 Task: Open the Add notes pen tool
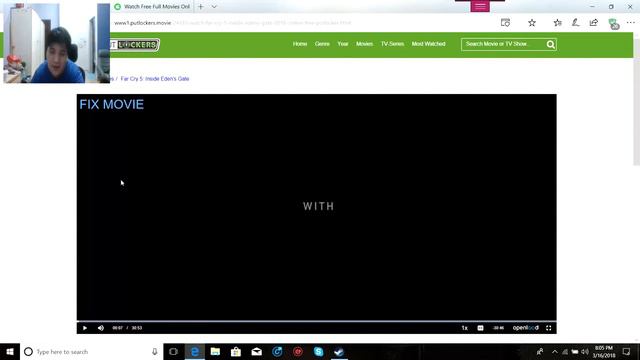[576, 23]
